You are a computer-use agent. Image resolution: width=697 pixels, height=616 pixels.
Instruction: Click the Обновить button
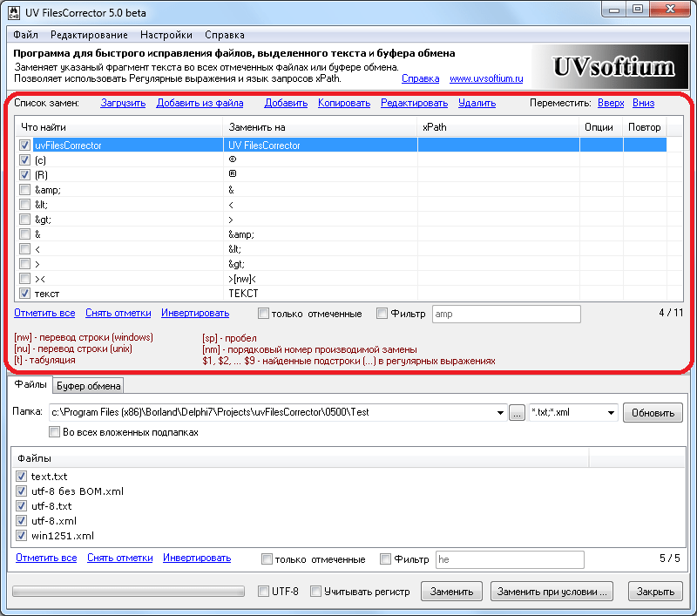[x=653, y=413]
